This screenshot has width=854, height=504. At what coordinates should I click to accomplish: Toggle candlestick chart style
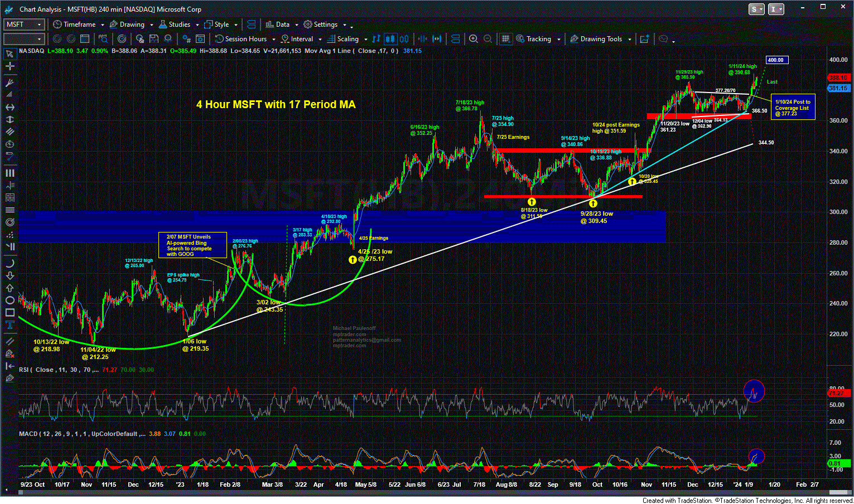pyautogui.click(x=390, y=39)
